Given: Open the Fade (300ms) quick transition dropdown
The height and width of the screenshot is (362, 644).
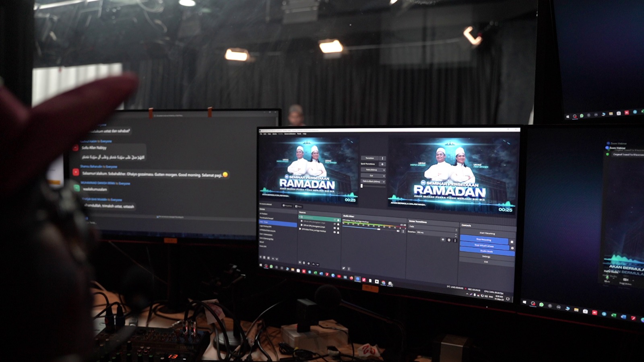Looking at the screenshot, I should 373,170.
